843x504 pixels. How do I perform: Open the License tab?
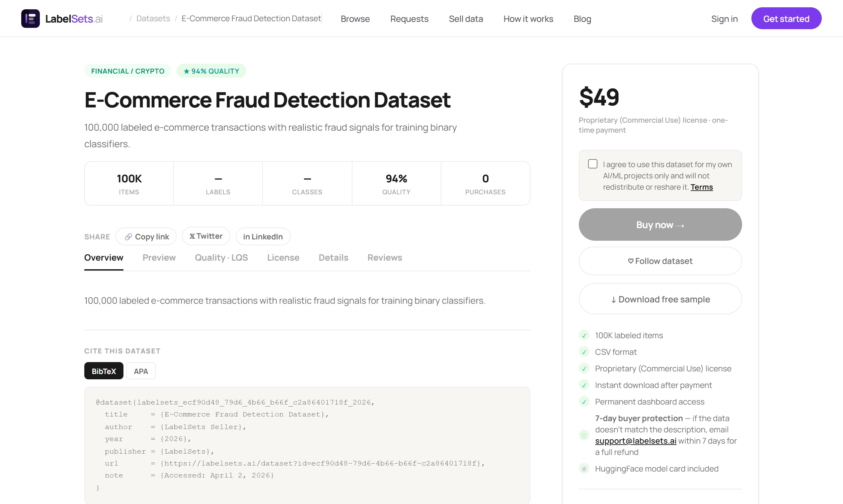click(283, 257)
